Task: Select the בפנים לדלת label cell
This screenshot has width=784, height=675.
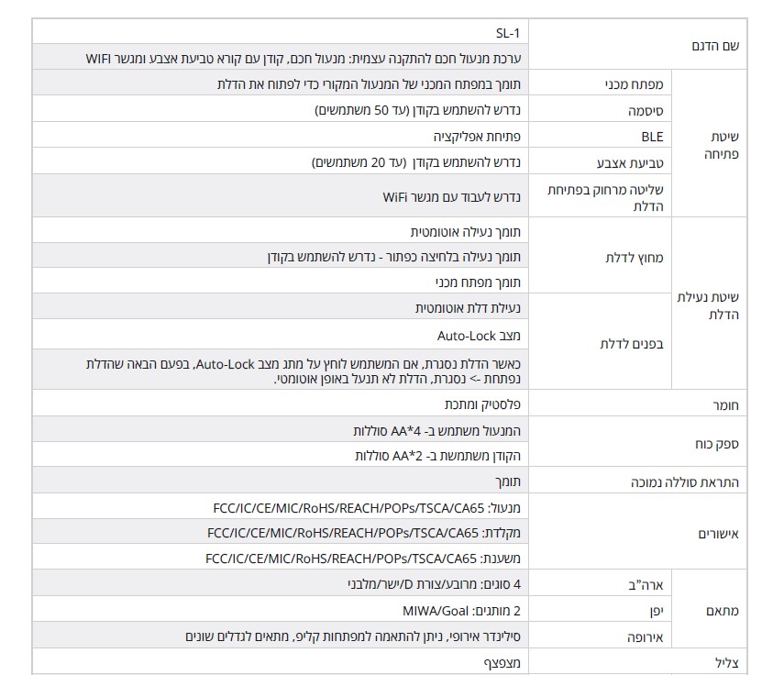Action: point(631,344)
